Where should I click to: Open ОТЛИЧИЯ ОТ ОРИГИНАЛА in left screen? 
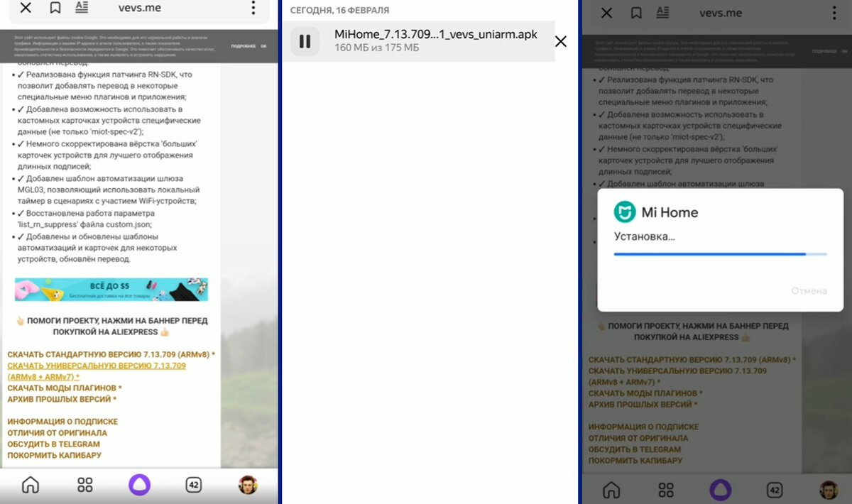[x=58, y=433]
